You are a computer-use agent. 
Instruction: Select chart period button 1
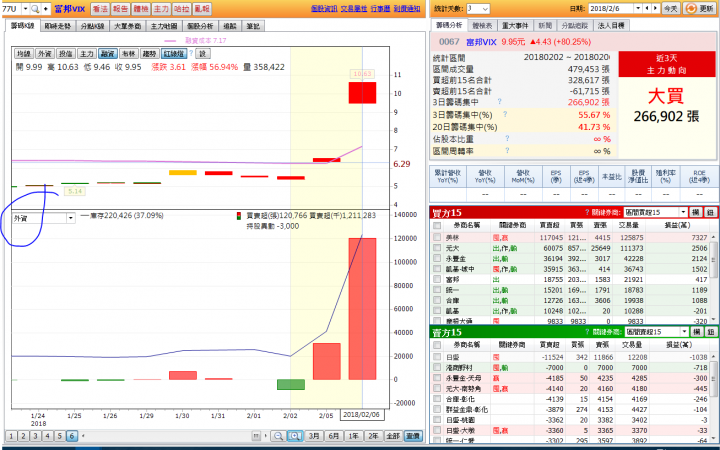click(11, 436)
